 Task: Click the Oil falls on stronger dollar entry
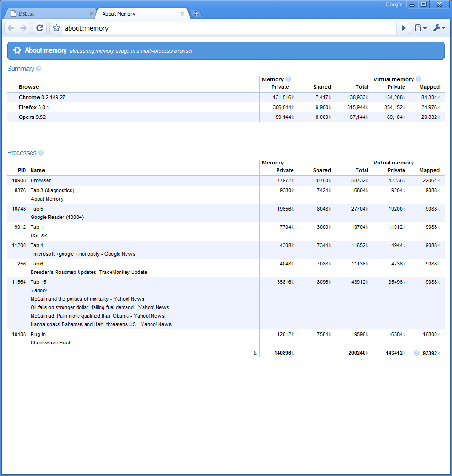point(100,307)
